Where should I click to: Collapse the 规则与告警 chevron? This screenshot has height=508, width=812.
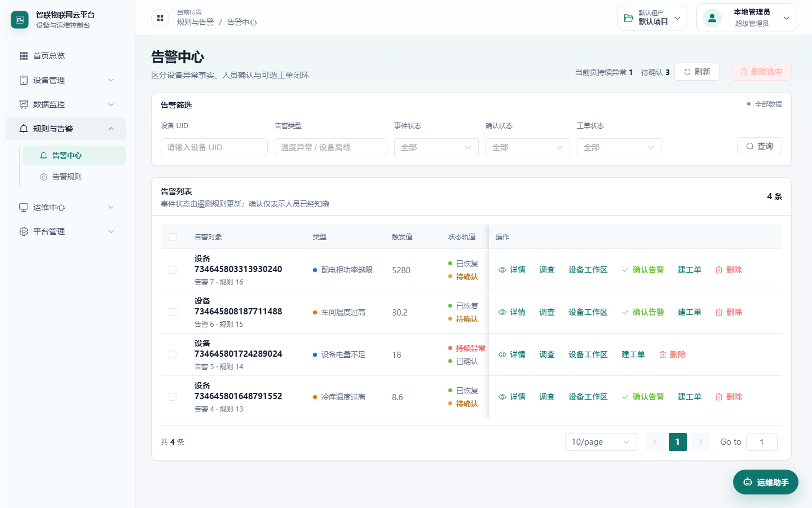[x=111, y=129]
